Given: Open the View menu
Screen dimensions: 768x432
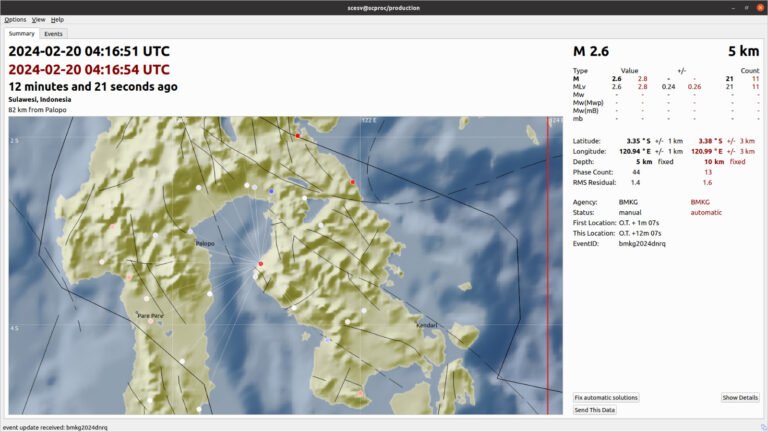Looking at the screenshot, I should coord(38,20).
